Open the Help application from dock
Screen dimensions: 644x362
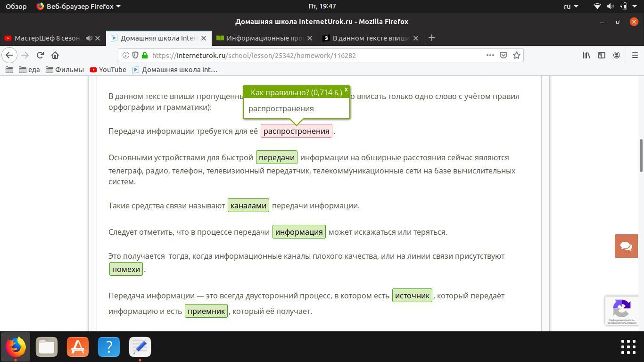pyautogui.click(x=109, y=347)
